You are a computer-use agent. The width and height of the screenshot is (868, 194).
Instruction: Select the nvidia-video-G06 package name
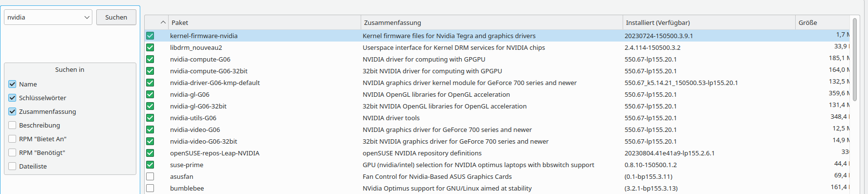pyautogui.click(x=195, y=129)
